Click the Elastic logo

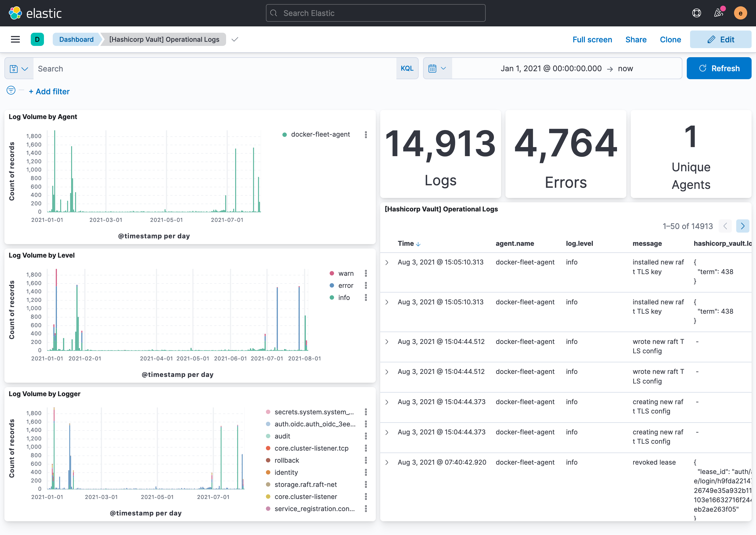(x=35, y=13)
